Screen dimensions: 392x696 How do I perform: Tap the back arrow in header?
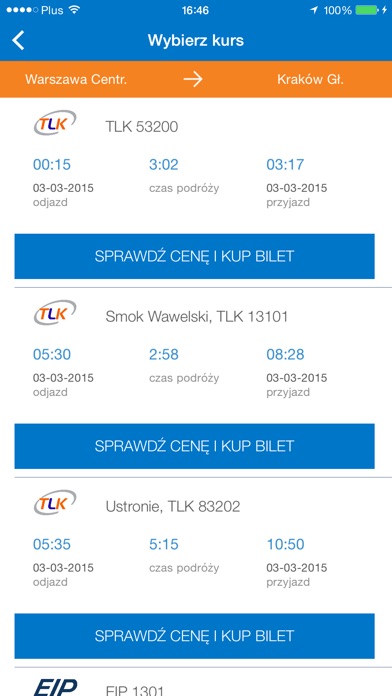tap(18, 41)
